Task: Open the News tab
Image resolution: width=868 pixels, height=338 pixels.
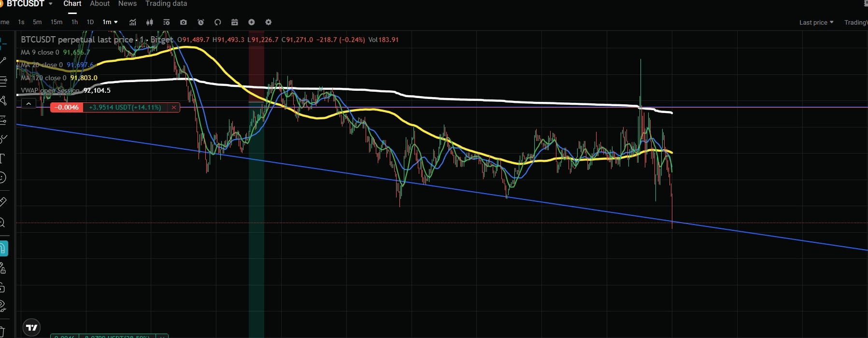Action: coord(128,4)
